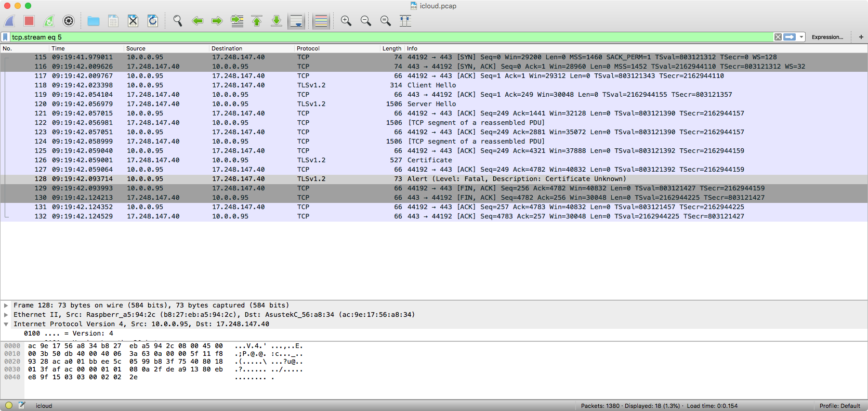868x411 pixels.
Task: Reload the current capture file
Action: point(153,21)
